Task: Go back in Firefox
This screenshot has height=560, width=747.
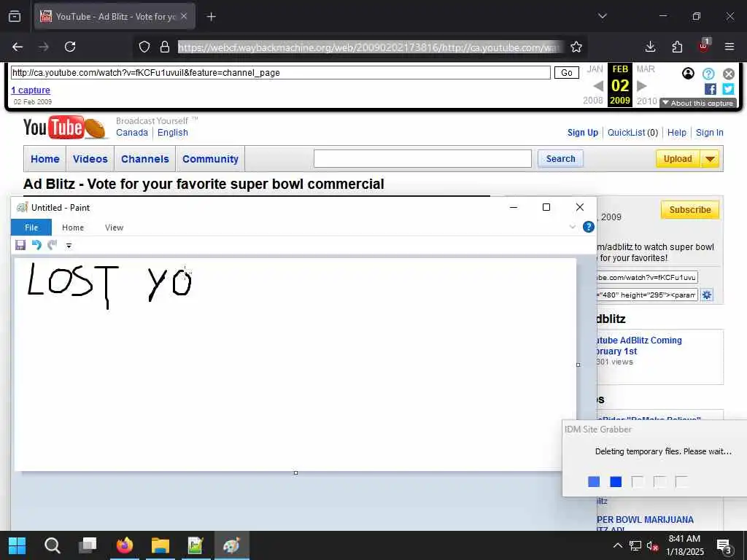Action: (x=18, y=47)
